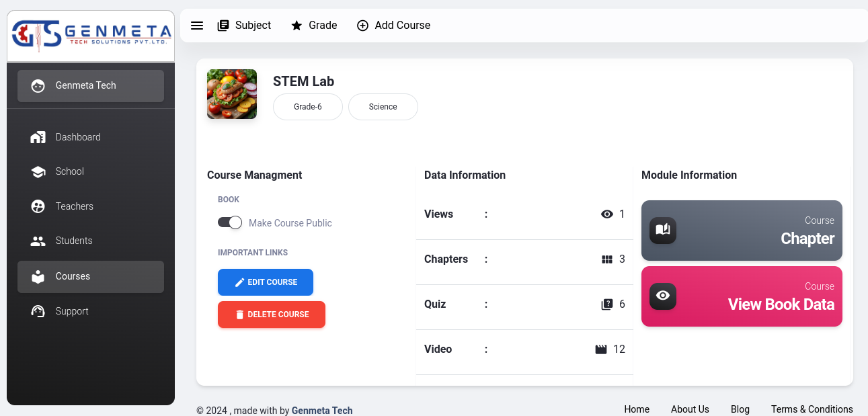Open the Courses sidebar menu item
Screen dimensions: 868x416
(x=91, y=277)
